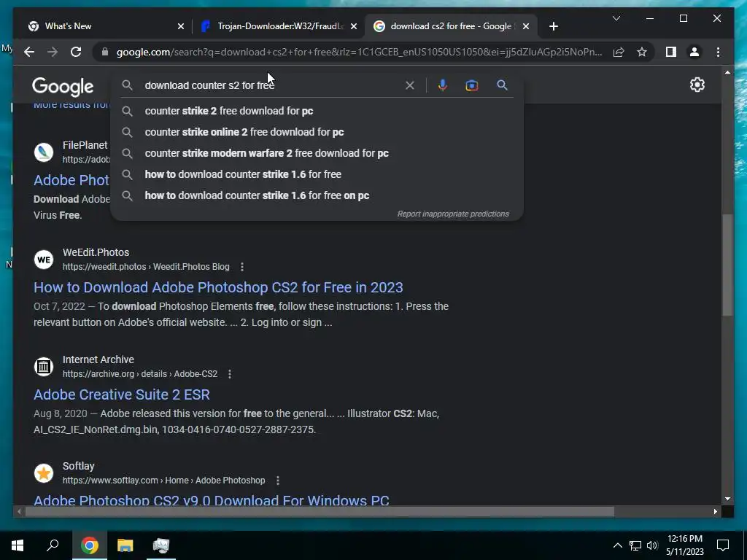747x560 pixels.
Task: Choose suggestion counter strike 2 free download for pc
Action: 317,111
